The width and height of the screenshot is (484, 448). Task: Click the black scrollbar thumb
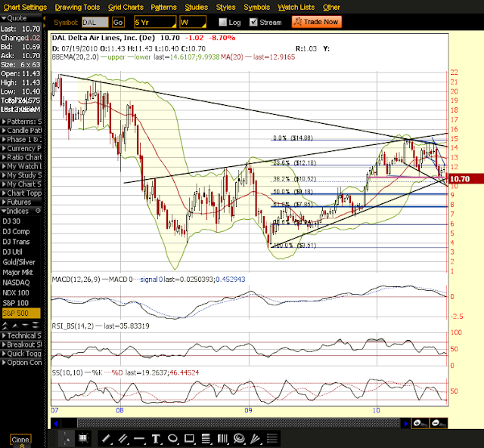(69, 423)
